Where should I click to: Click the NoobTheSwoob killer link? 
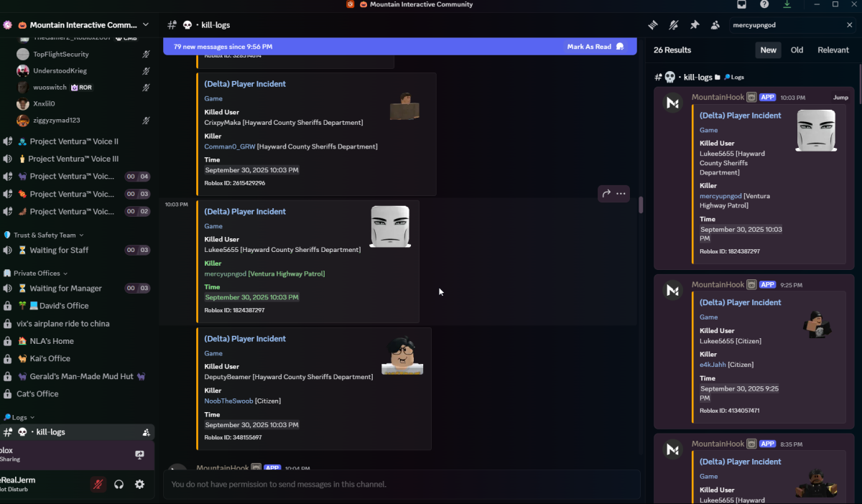coord(228,401)
